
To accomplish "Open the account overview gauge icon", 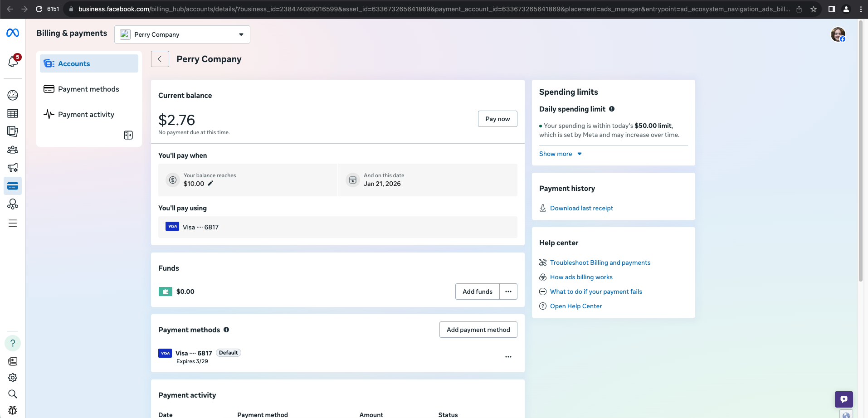I will (x=13, y=95).
